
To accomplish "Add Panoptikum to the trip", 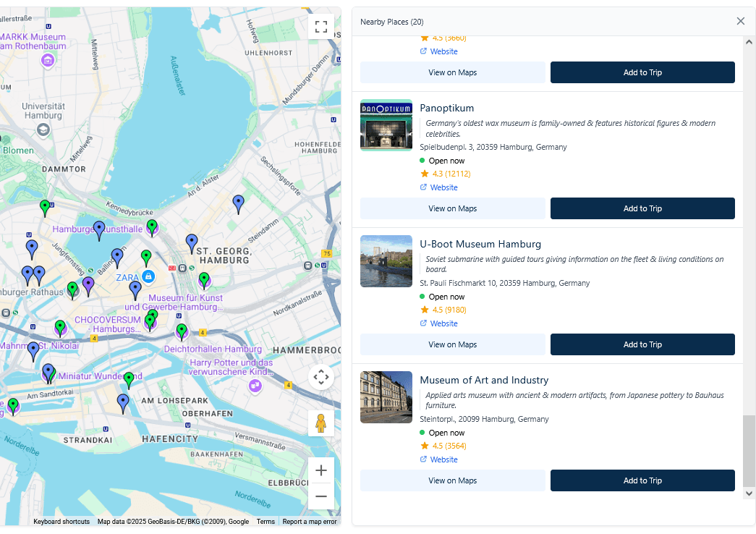I will click(642, 208).
